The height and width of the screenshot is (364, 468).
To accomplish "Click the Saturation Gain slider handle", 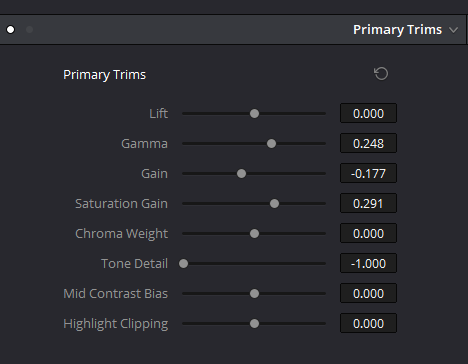I will click(x=274, y=204).
